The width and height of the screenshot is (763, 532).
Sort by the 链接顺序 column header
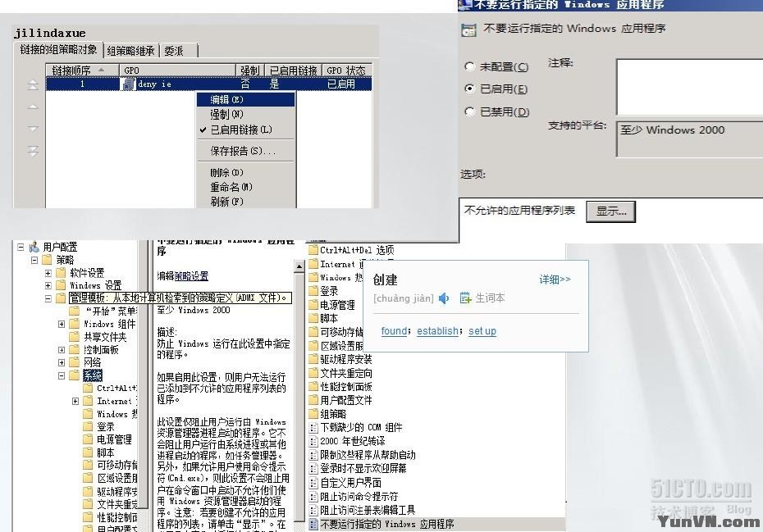82,70
